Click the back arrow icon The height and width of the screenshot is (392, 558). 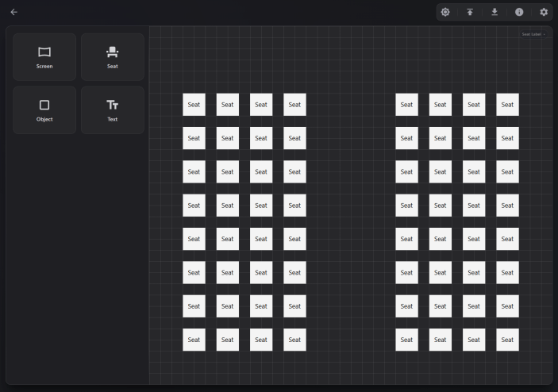(13, 12)
